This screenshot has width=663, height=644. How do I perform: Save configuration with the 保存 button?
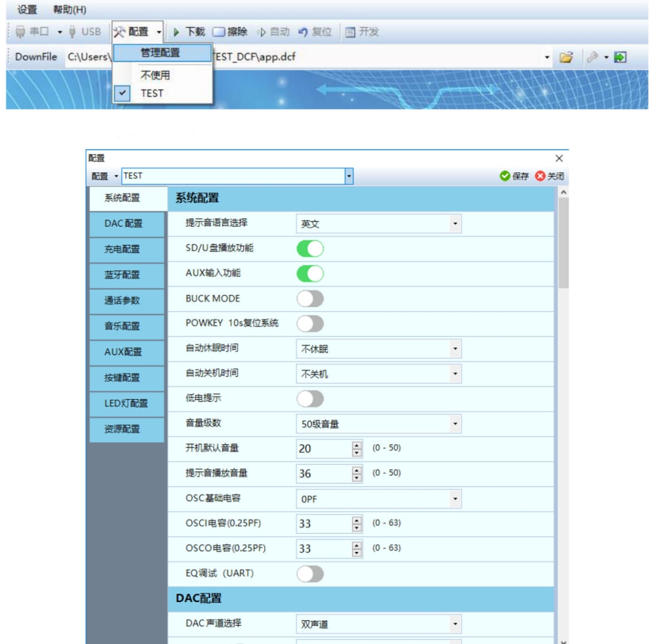coord(514,176)
